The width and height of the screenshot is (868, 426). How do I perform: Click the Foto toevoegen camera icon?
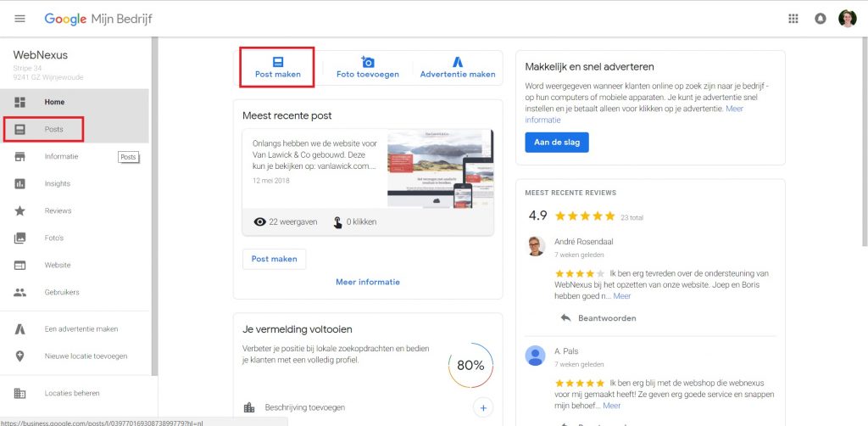pyautogui.click(x=368, y=61)
